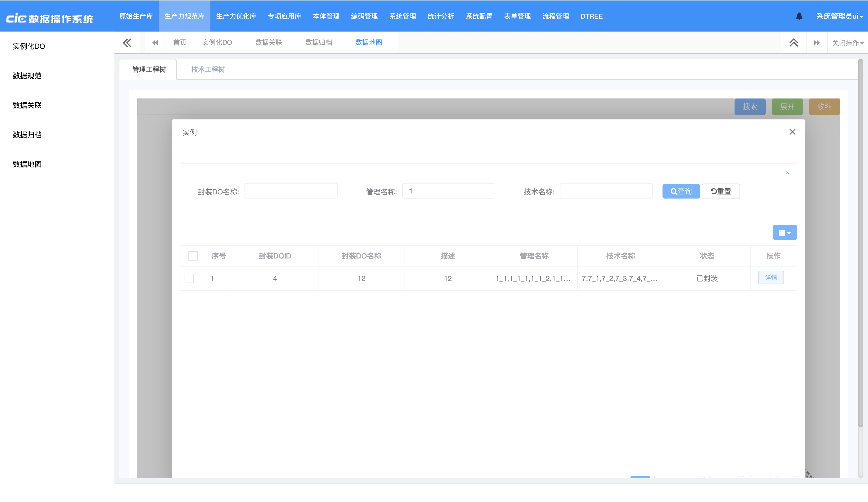Collapse search panel with small up chevron
868x502 pixels.
(x=787, y=173)
